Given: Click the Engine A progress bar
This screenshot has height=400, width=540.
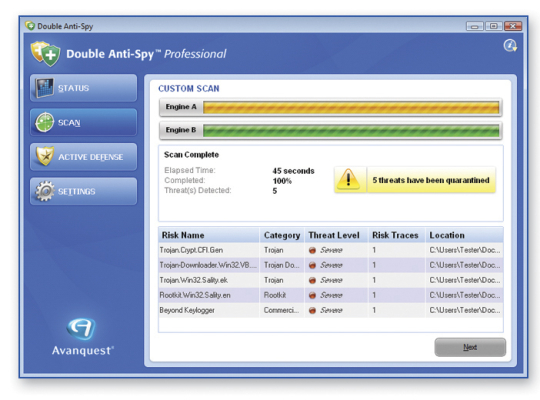Looking at the screenshot, I should click(x=351, y=107).
